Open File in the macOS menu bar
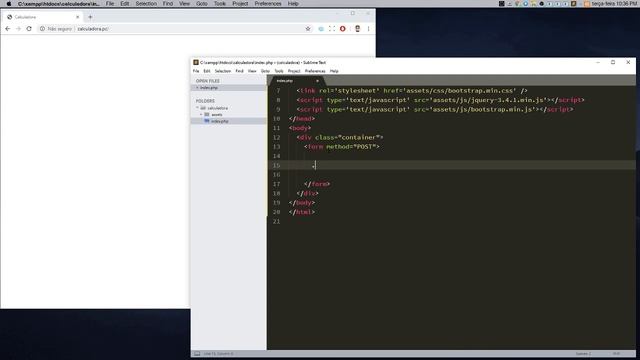 pyautogui.click(x=110, y=4)
